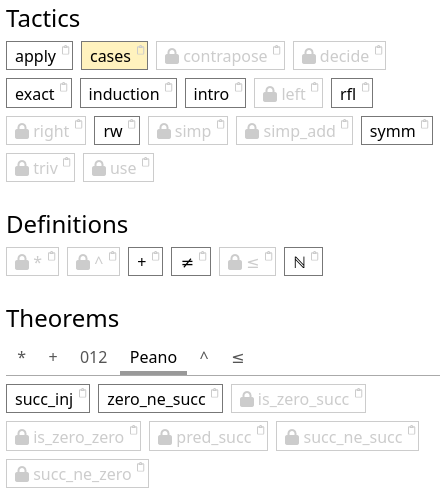The width and height of the screenshot is (440, 492).
Task: Click the lock icon on contrapose tactic
Action: pyautogui.click(x=172, y=56)
